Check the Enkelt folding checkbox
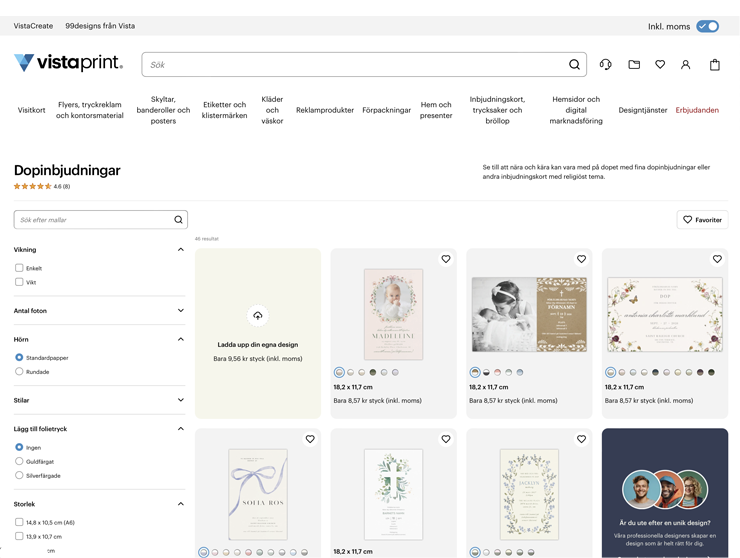This screenshot has width=740, height=558. pyautogui.click(x=19, y=268)
